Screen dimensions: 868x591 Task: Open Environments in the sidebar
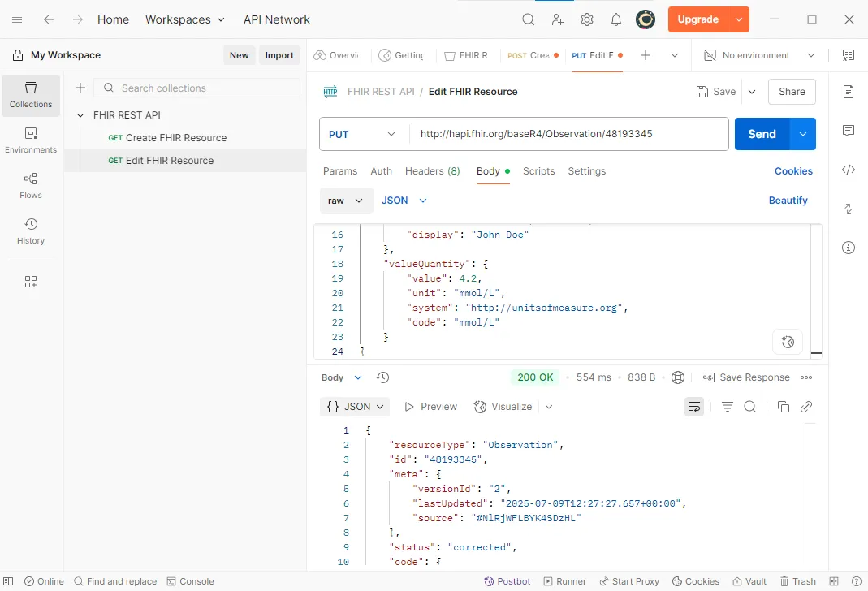point(31,140)
